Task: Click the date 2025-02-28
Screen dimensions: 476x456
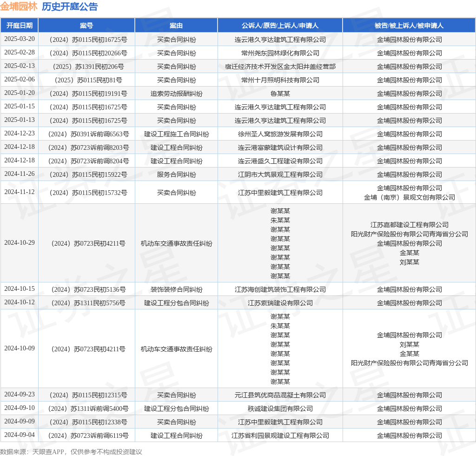Action: [x=20, y=52]
